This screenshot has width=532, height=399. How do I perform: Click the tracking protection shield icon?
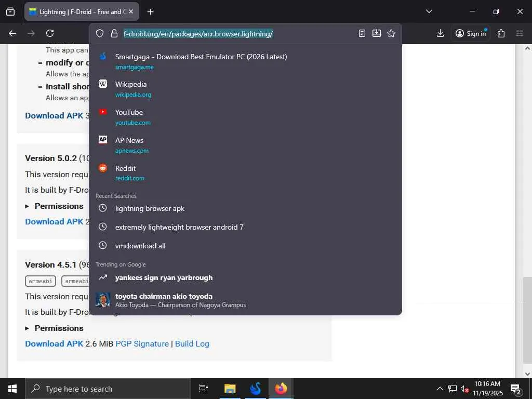(x=99, y=33)
